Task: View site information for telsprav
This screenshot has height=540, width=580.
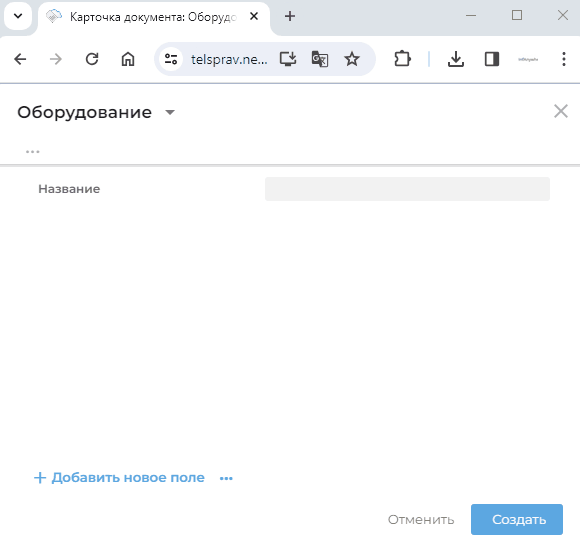Action: [x=171, y=59]
